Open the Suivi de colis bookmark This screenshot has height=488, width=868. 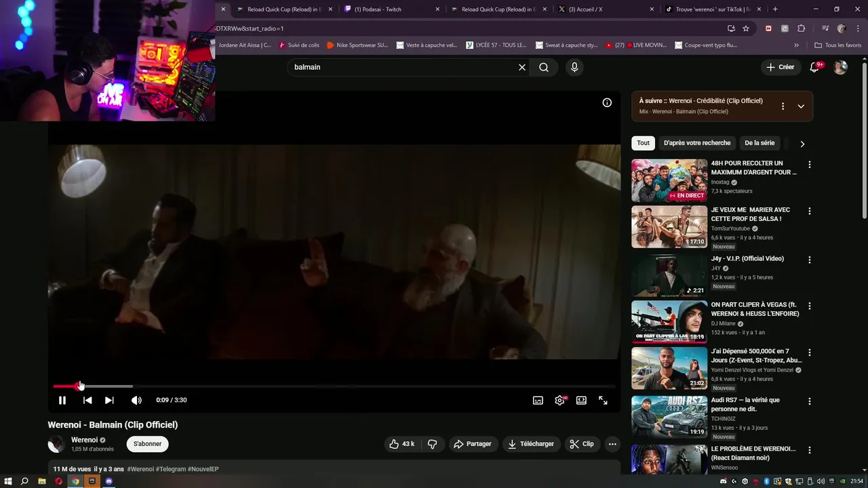[298, 45]
